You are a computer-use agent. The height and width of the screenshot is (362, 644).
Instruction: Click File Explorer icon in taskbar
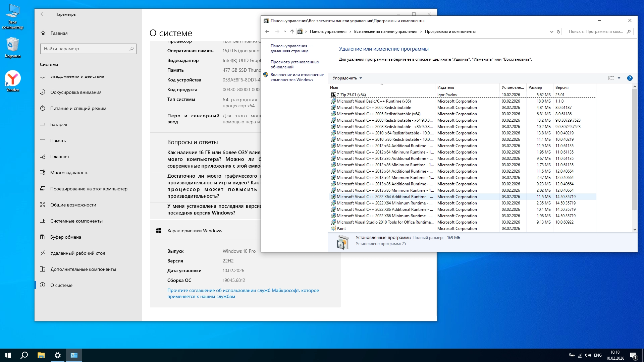point(41,355)
